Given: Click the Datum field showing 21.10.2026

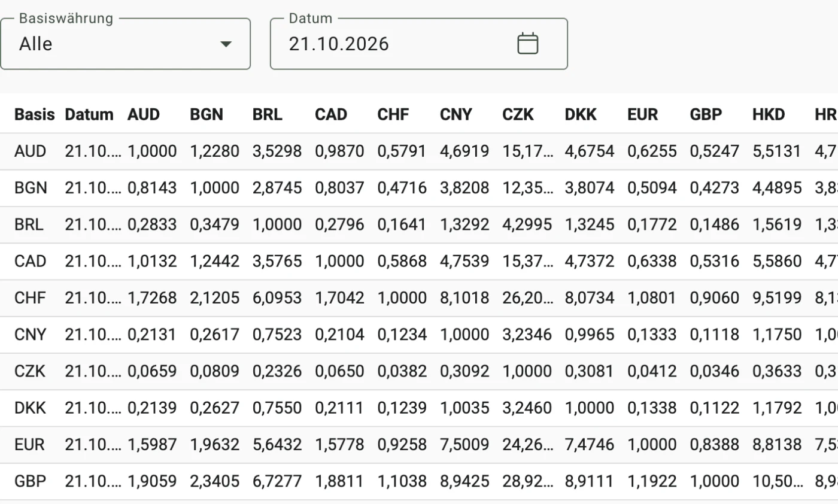Looking at the screenshot, I should pos(418,44).
